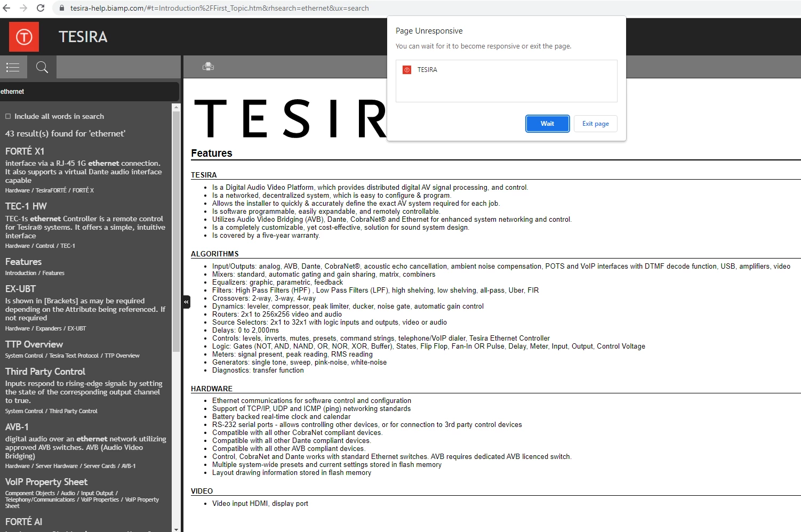This screenshot has width=801, height=532.
Task: Click the VIDEO section heading
Action: click(202, 491)
